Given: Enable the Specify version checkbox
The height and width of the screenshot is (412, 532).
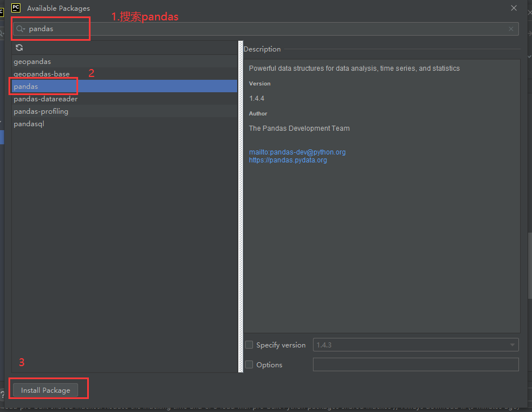Looking at the screenshot, I should [249, 345].
